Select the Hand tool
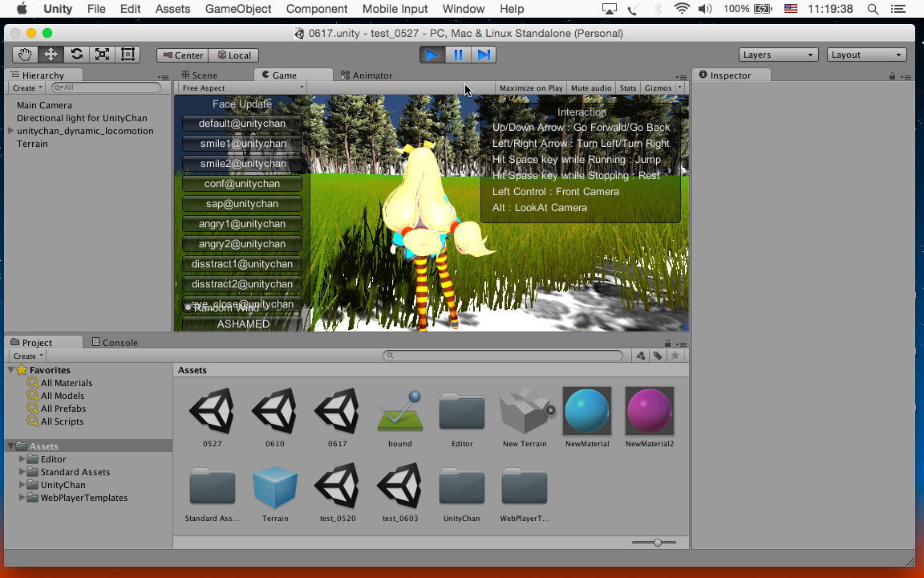Image resolution: width=924 pixels, height=578 pixels. (25, 55)
